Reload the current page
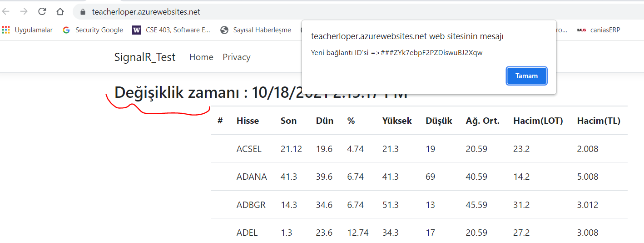The height and width of the screenshot is (243, 644). pos(42,12)
